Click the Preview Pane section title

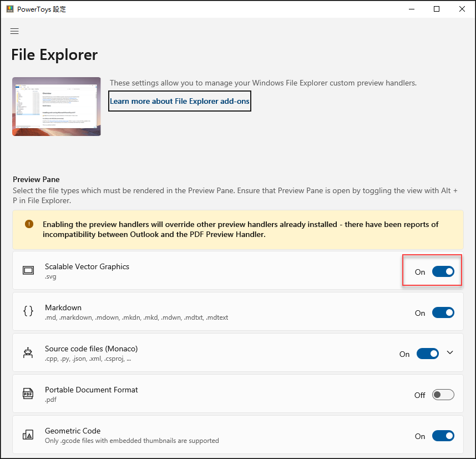point(36,179)
